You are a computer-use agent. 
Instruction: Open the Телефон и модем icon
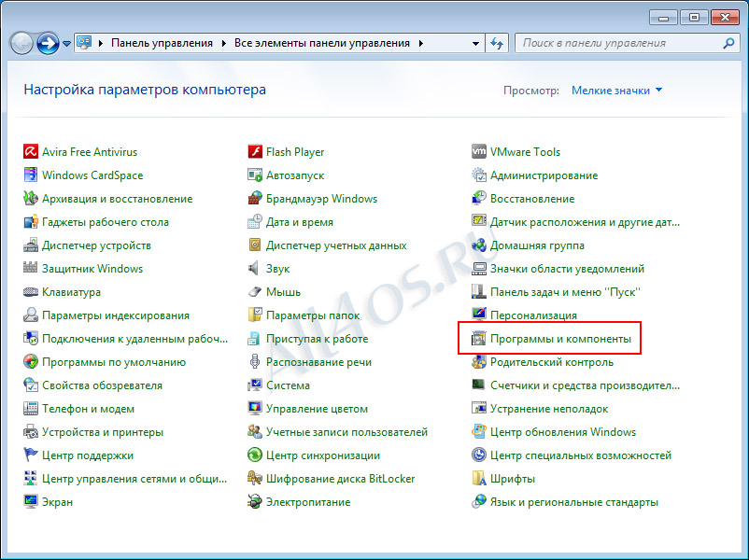click(x=31, y=409)
